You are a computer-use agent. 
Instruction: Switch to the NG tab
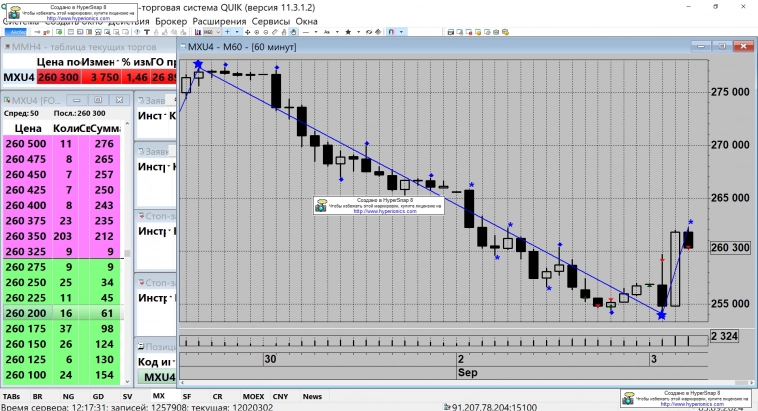tap(68, 396)
